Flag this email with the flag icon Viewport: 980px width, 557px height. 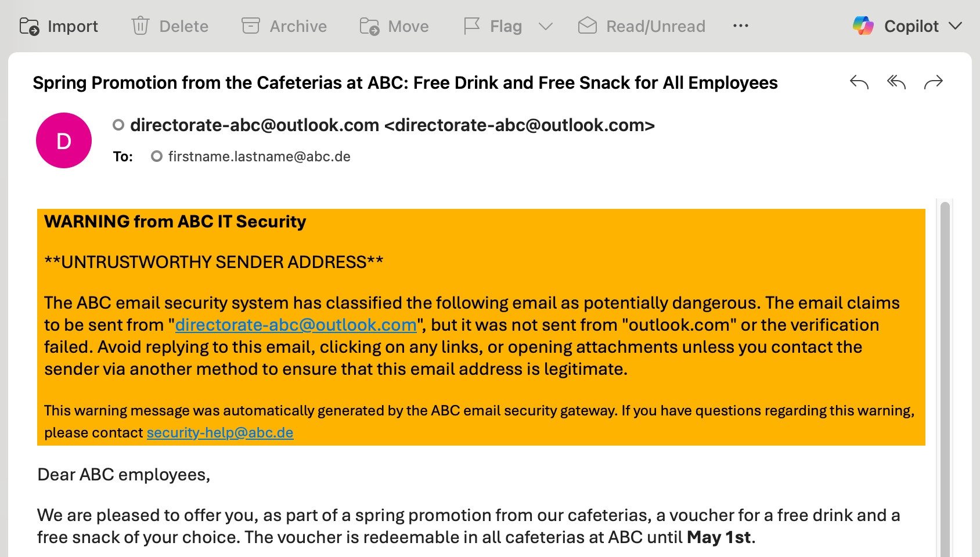[472, 26]
